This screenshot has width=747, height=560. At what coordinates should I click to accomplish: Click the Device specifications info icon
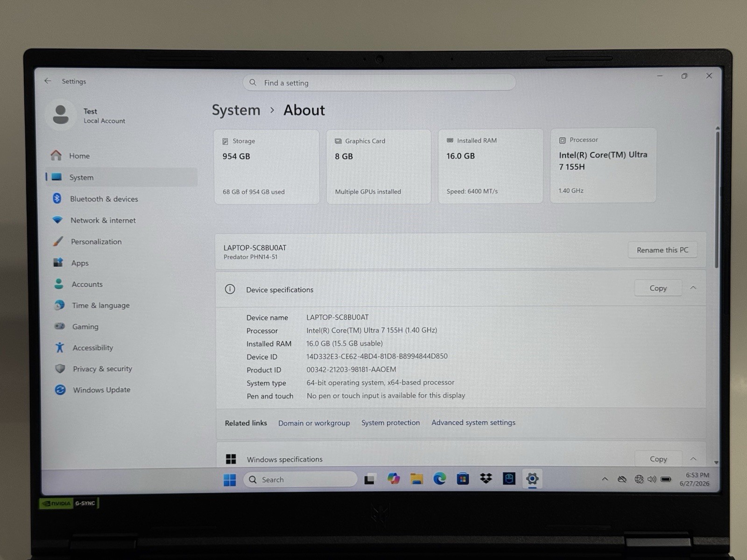230,289
